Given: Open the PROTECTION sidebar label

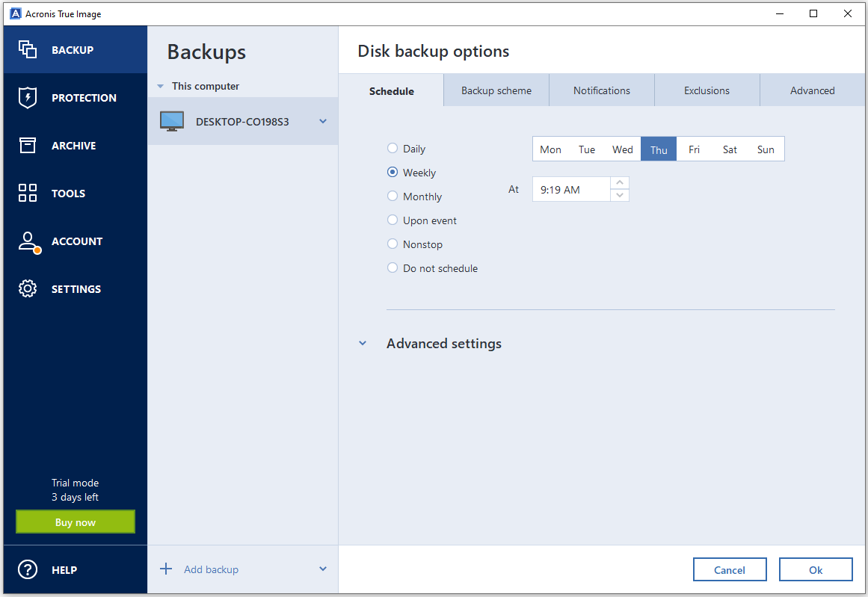Looking at the screenshot, I should [84, 98].
